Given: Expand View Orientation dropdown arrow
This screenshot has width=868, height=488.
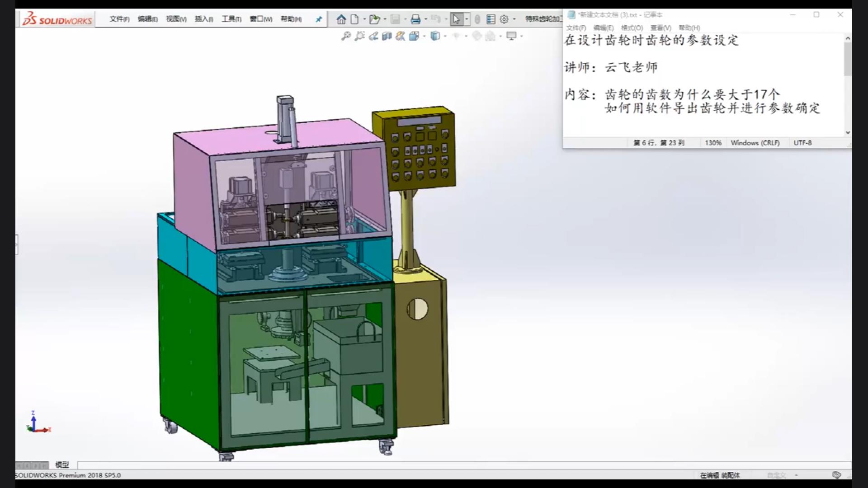Looking at the screenshot, I should [424, 36].
